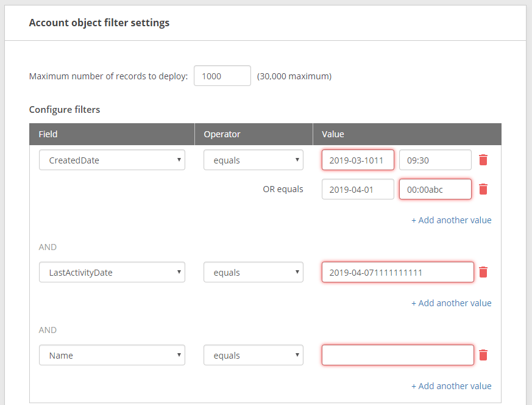Change operator for the CreatedDate filter
The image size is (532, 405).
(x=253, y=160)
